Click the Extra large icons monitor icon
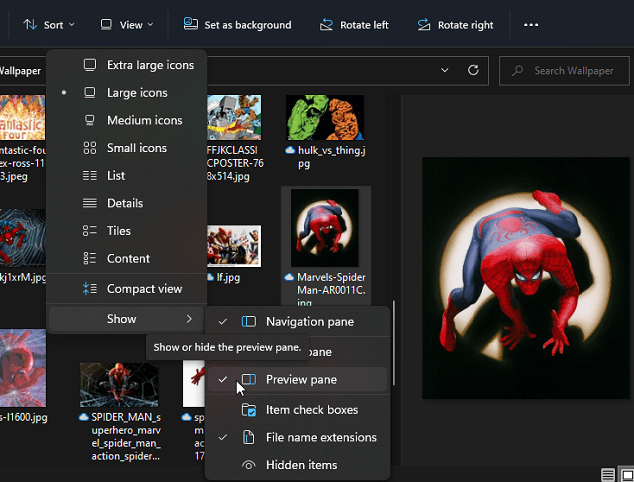The width and height of the screenshot is (634, 482). [x=90, y=65]
